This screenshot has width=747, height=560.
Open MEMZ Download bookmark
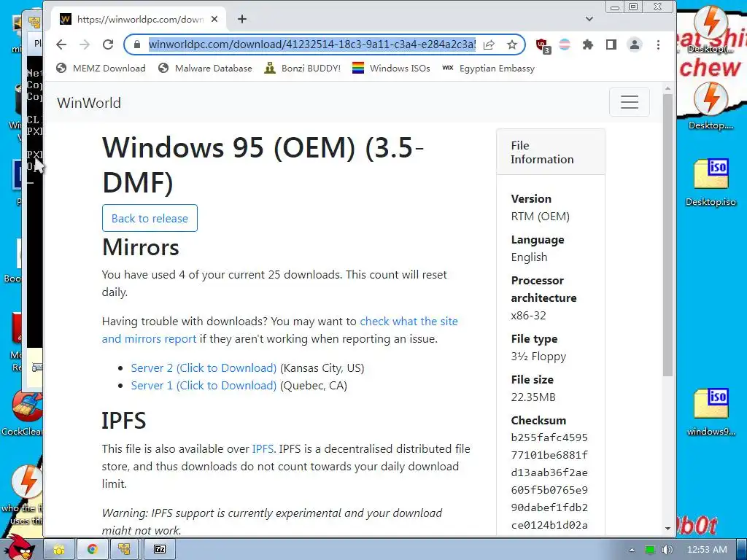[x=101, y=69]
